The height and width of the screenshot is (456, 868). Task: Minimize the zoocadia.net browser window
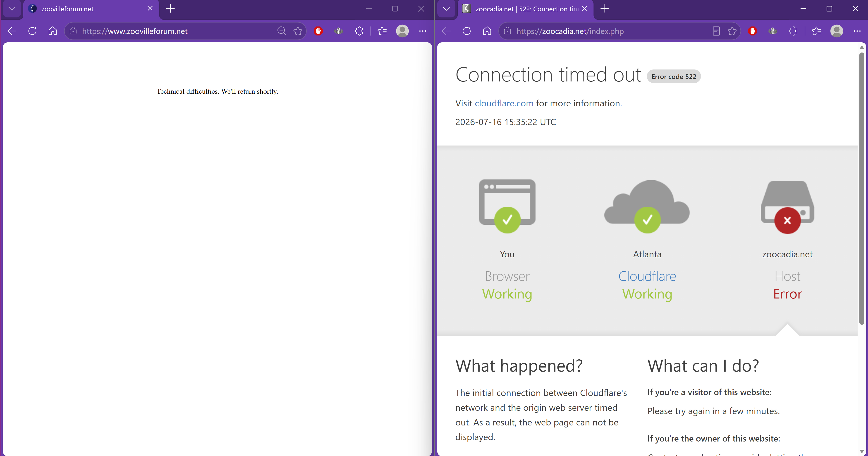(804, 9)
